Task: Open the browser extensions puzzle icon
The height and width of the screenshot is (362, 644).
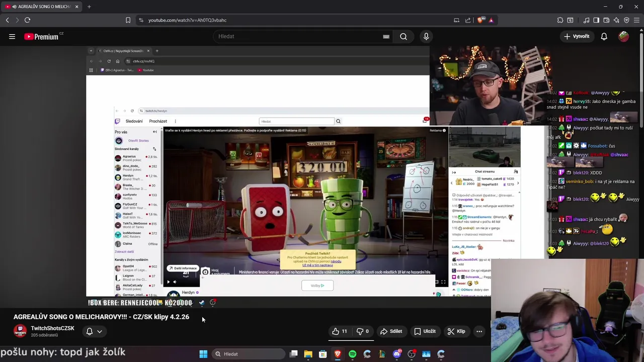Action: click(560, 20)
